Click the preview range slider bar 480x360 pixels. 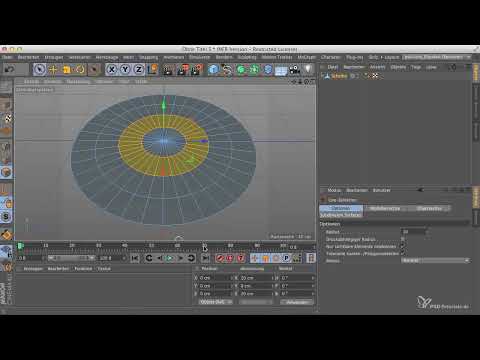coord(71,258)
